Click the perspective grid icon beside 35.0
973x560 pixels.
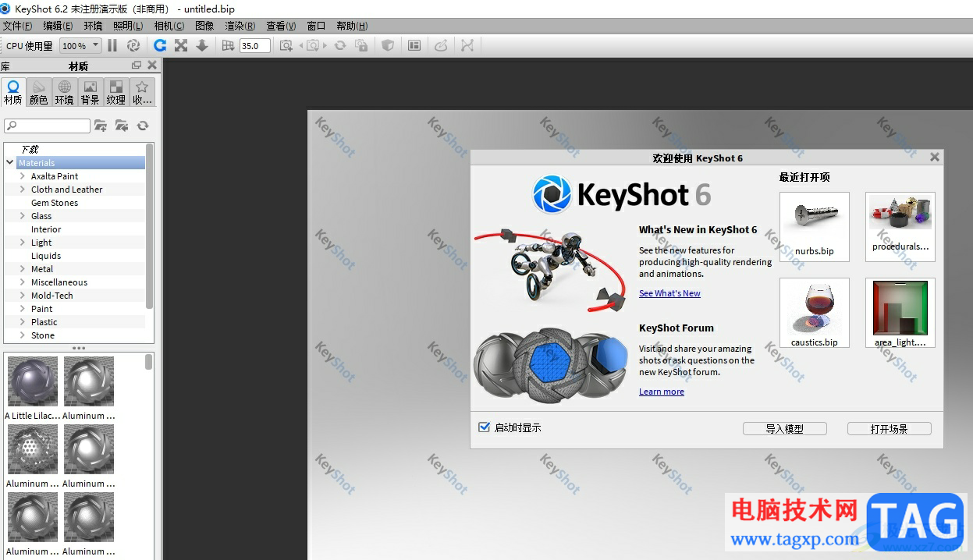click(x=228, y=46)
